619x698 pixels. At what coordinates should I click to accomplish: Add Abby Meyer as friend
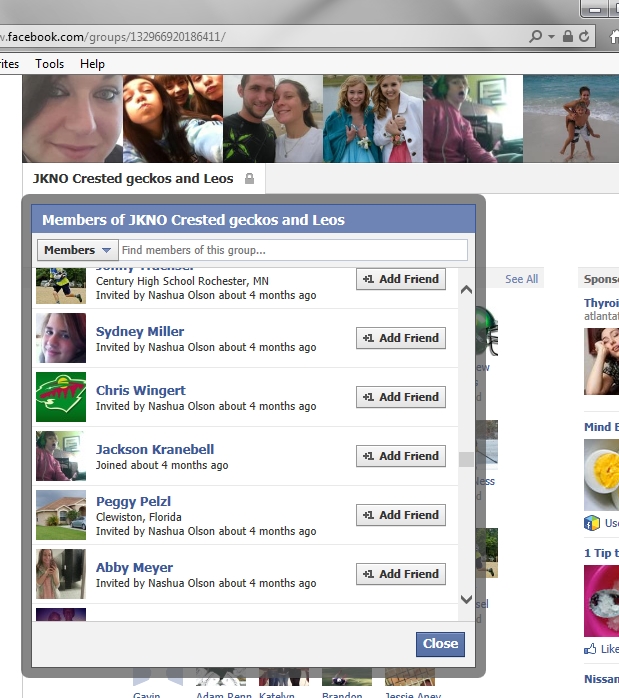tap(401, 574)
